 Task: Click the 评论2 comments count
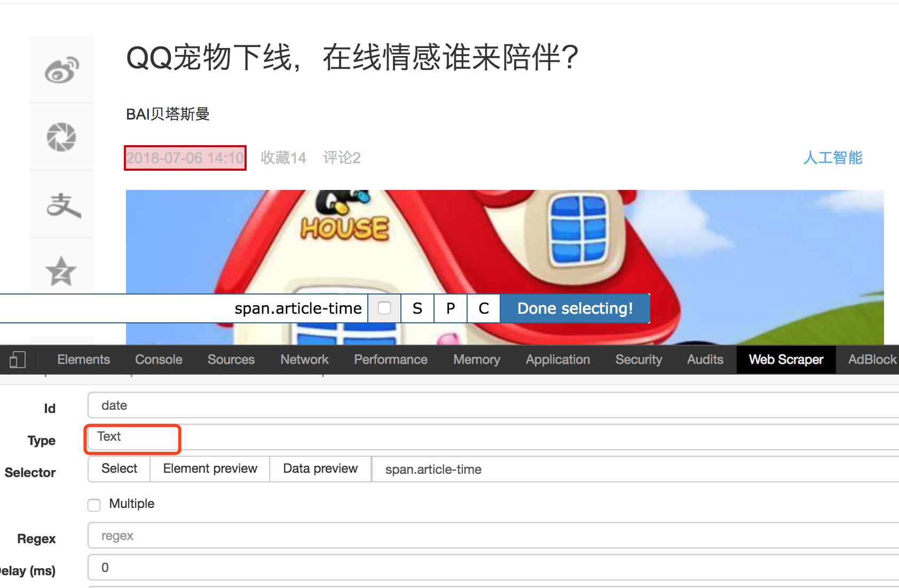(x=342, y=158)
